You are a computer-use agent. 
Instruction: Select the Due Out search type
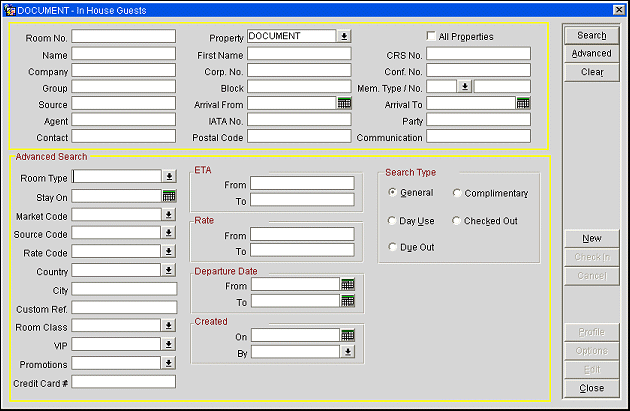392,247
